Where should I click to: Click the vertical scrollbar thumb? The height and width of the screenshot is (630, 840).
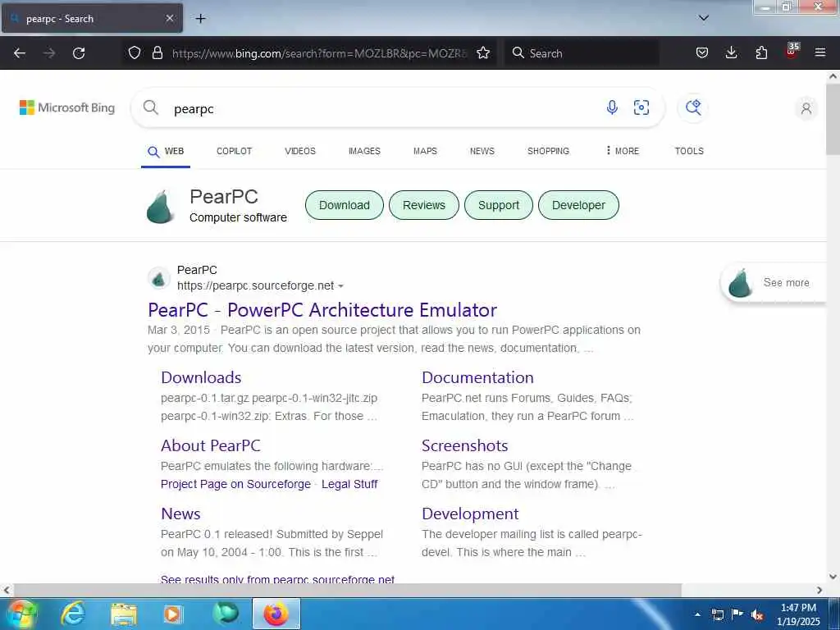coord(833,118)
